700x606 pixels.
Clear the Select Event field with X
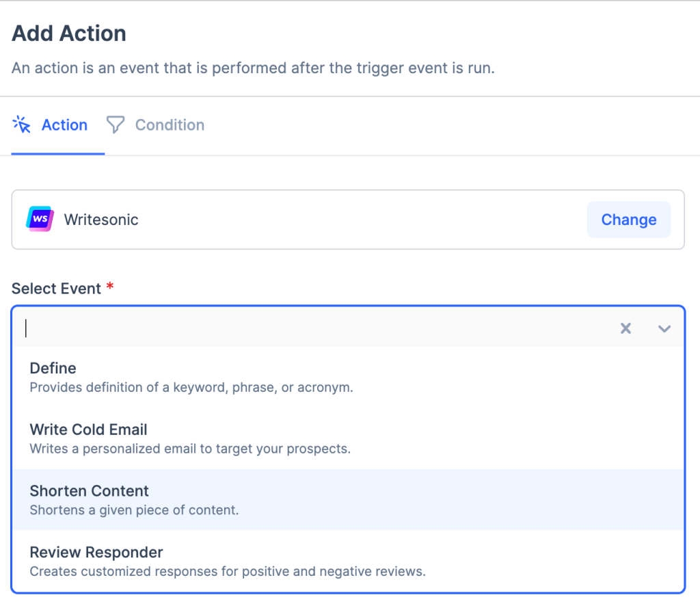coord(625,328)
